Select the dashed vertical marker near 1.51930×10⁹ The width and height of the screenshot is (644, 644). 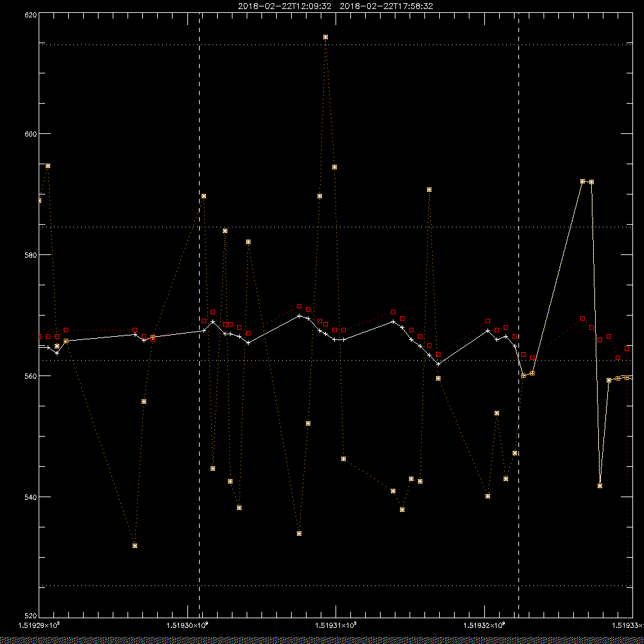point(199,315)
